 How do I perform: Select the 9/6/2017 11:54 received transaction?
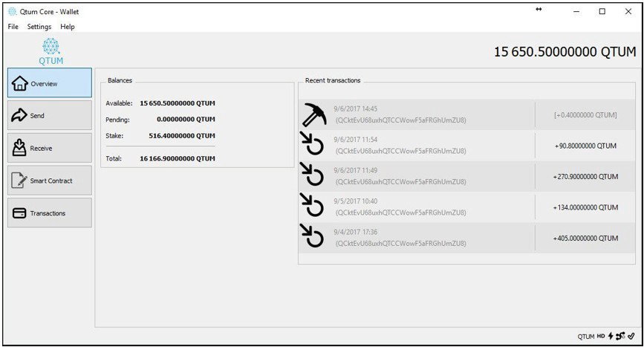pos(467,146)
